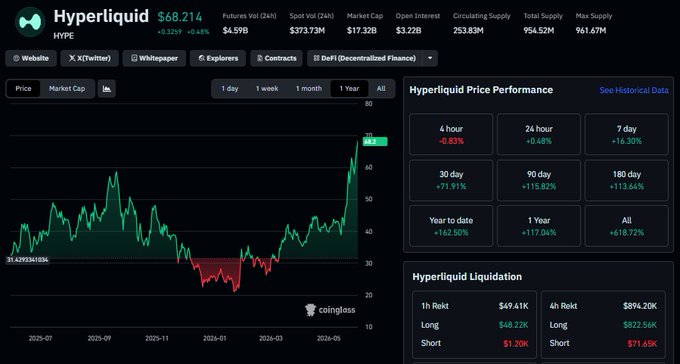Click the Spot Vol (24h) $373.73M value

coord(307,30)
